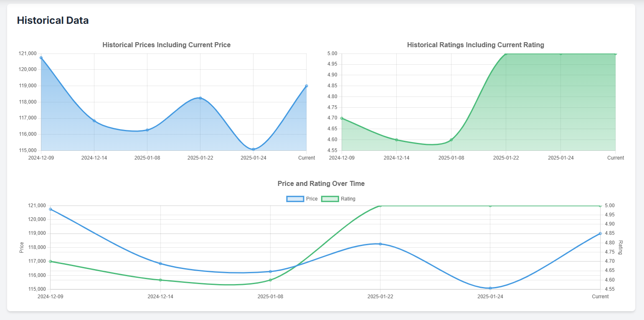This screenshot has height=320, width=644.
Task: Click 2025-01-22 point in Historical Ratings chart
Action: pyautogui.click(x=506, y=54)
